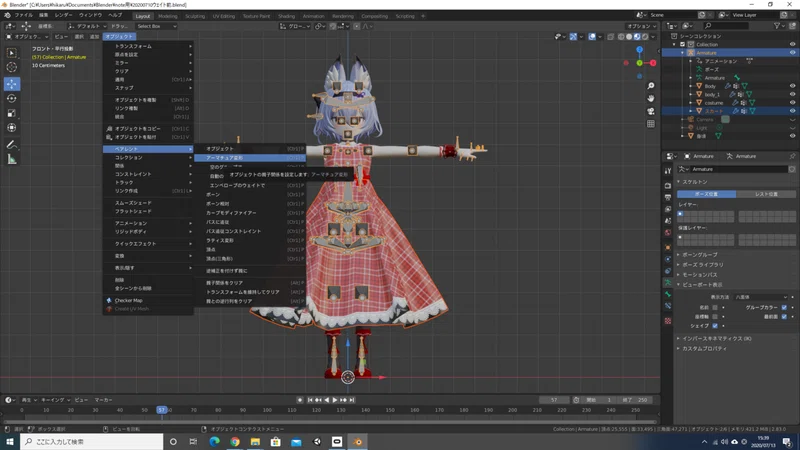Open the Tool properties tab icon
The height and width of the screenshot is (450, 800).
[668, 171]
